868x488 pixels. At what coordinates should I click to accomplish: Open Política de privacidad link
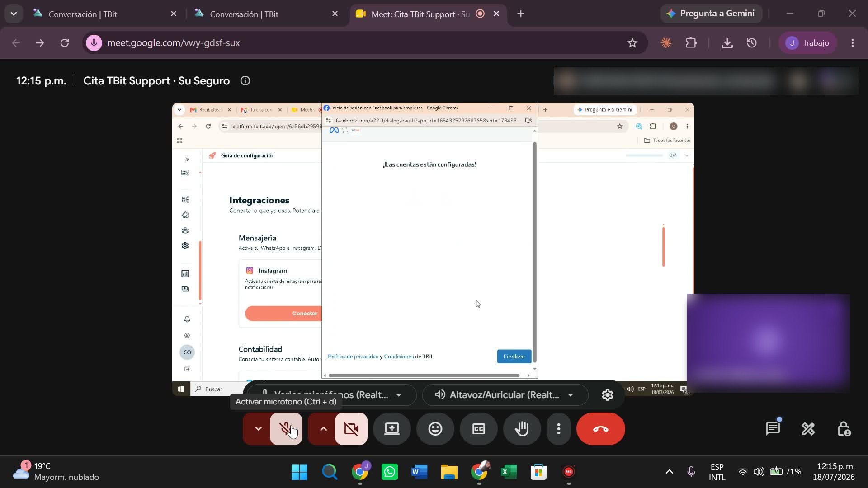[x=353, y=357]
